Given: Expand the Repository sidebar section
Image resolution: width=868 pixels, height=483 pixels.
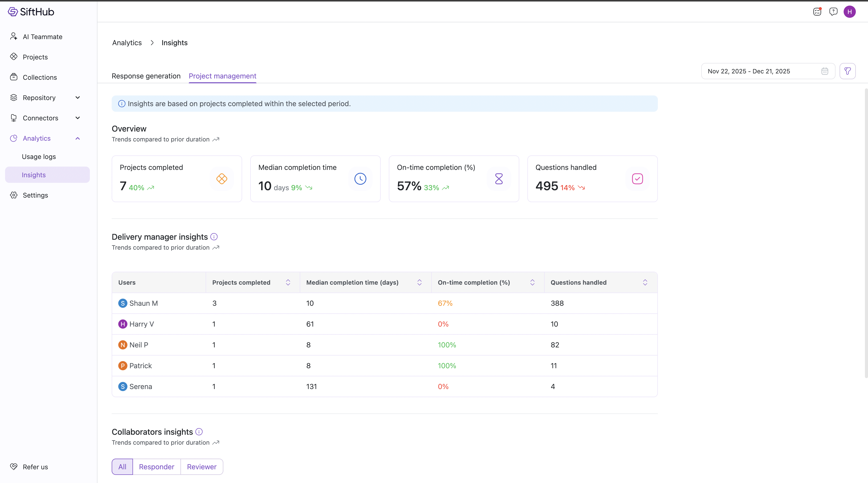Looking at the screenshot, I should [77, 98].
